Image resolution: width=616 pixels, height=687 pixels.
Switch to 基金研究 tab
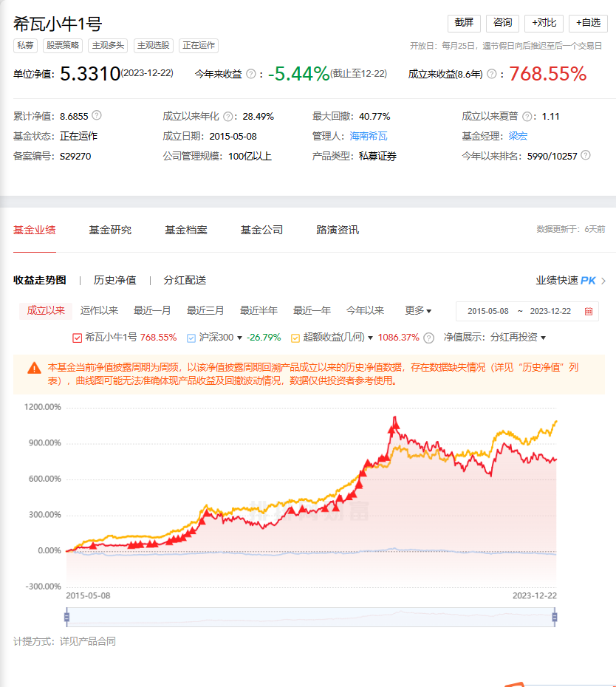[110, 230]
